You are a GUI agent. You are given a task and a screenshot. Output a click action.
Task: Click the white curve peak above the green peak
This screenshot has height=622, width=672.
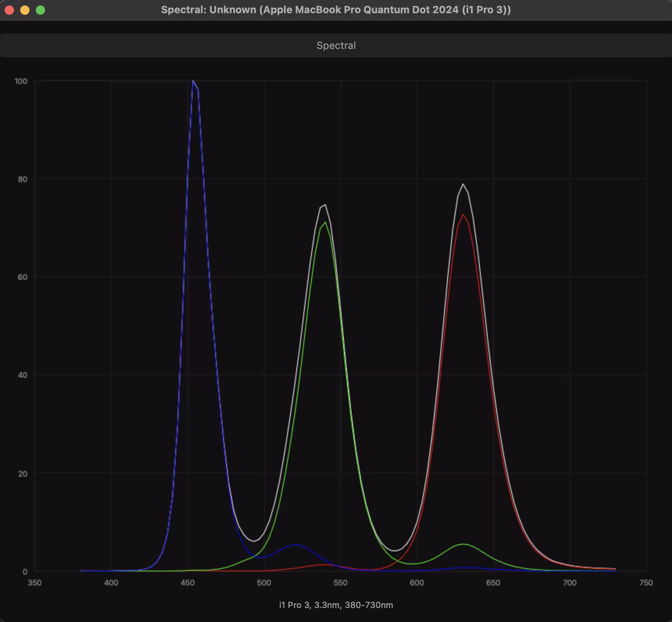325,205
